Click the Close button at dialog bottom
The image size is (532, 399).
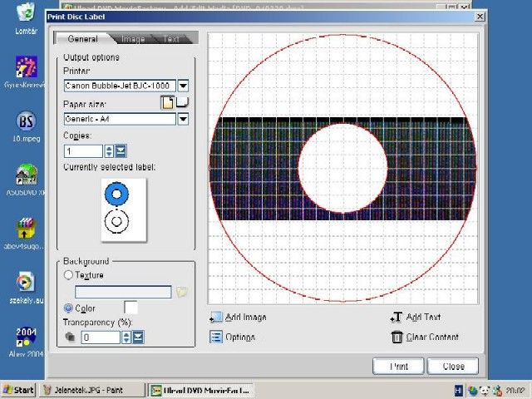(x=453, y=366)
